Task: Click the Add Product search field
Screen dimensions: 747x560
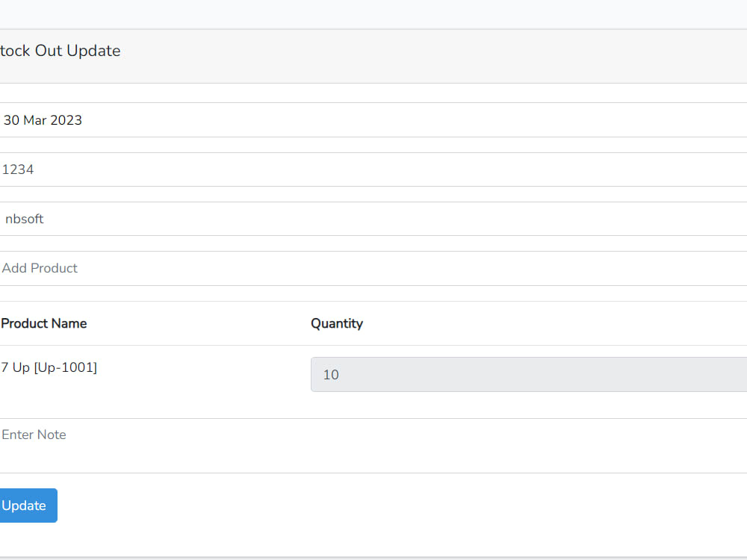Action: coord(373,269)
